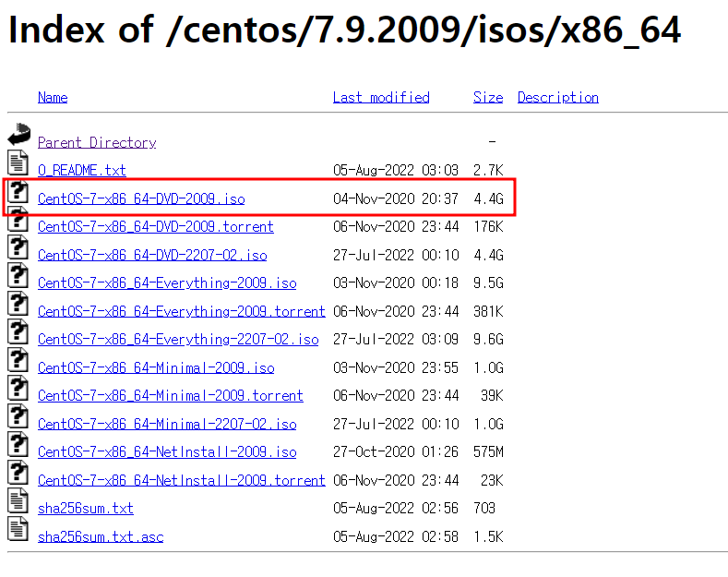Click the icon beside CentOS-7-x86_64-Everything-2009.iso
The image size is (728, 577).
[x=18, y=275]
